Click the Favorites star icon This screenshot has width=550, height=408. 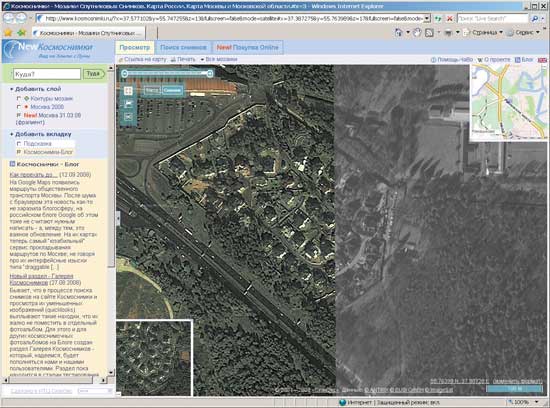(x=8, y=33)
